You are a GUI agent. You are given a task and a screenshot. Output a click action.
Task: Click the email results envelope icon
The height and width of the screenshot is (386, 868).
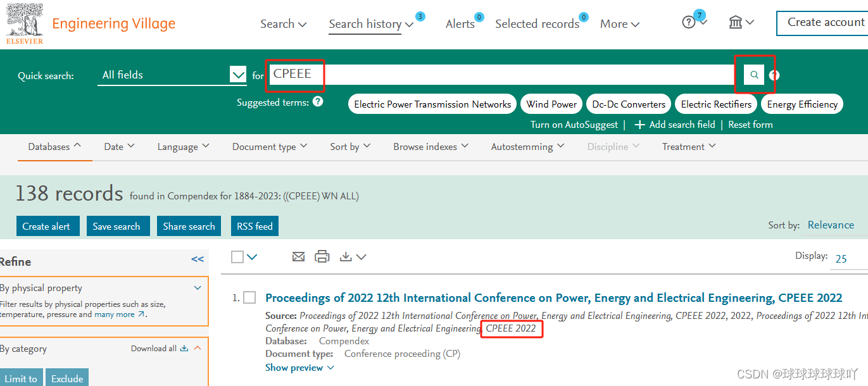tap(299, 256)
